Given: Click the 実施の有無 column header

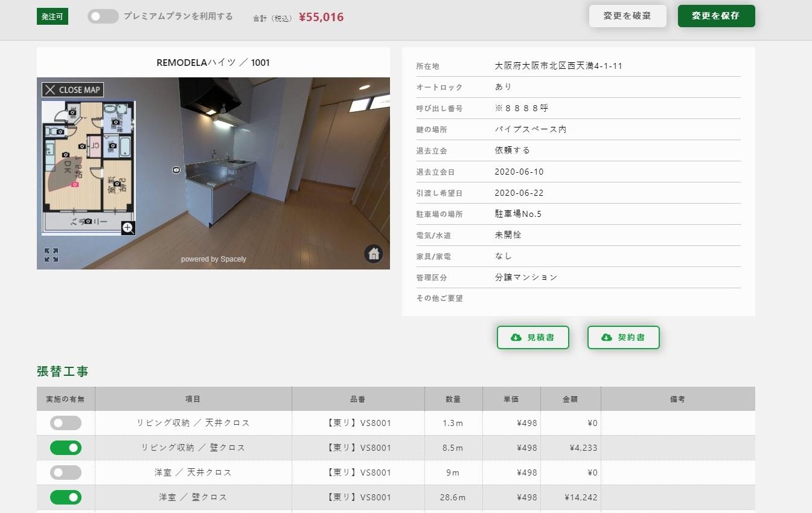Looking at the screenshot, I should (x=65, y=399).
